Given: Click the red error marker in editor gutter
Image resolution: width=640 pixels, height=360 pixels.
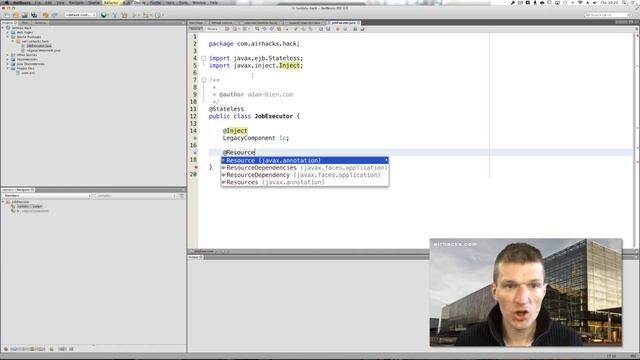Looking at the screenshot, I should tap(196, 167).
